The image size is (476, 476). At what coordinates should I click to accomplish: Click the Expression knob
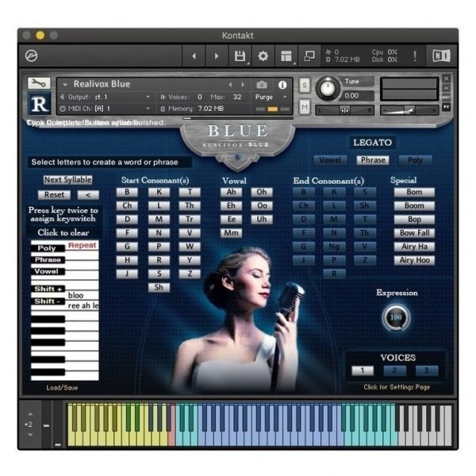(396, 317)
